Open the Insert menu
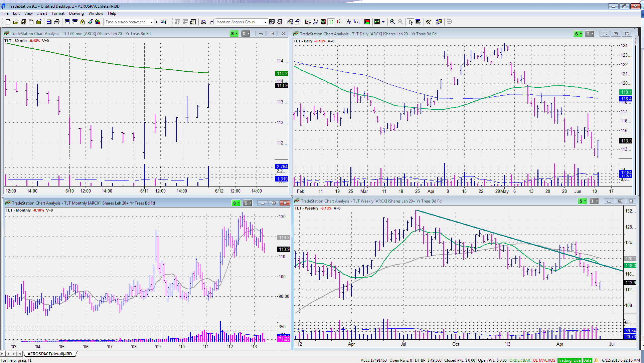The image size is (644, 363). [x=42, y=13]
